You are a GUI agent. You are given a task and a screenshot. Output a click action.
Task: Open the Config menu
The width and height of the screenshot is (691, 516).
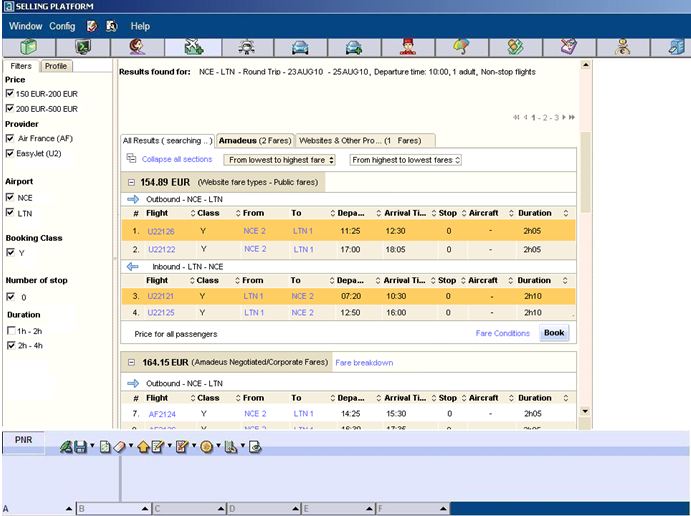[x=62, y=26]
